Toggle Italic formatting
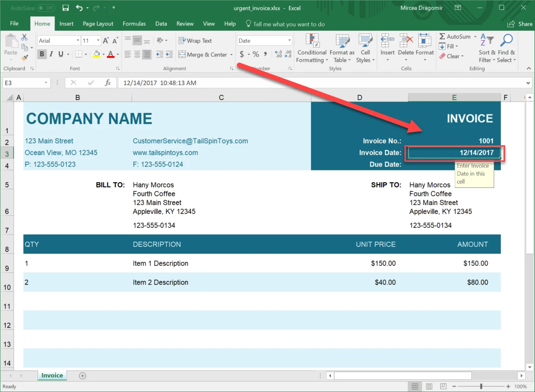Screen dimensions: 535x392 (x=51, y=54)
